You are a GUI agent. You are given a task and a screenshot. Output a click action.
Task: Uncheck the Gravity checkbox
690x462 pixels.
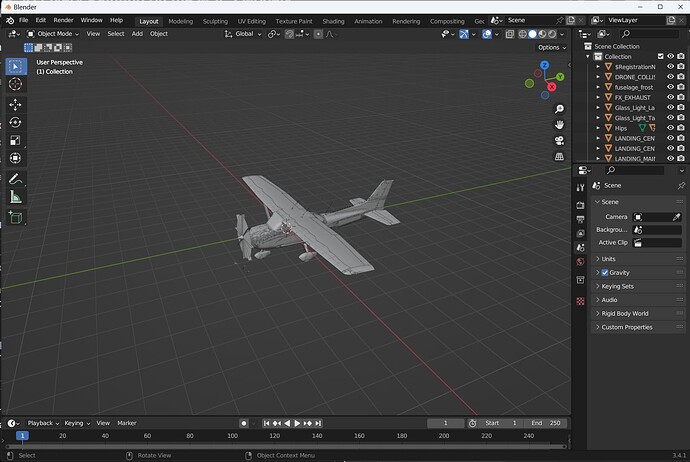click(x=605, y=273)
